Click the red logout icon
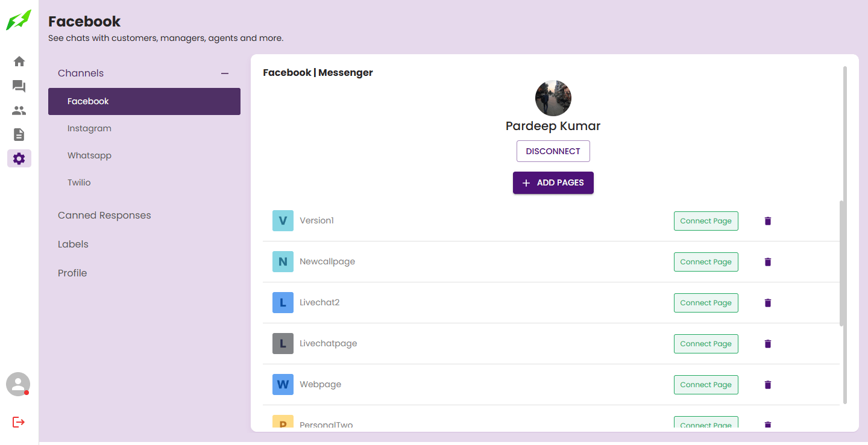This screenshot has height=445, width=868. click(x=19, y=422)
